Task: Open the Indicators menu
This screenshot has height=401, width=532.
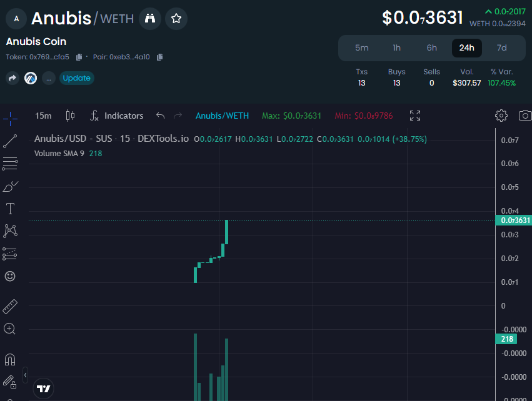Action: click(117, 116)
